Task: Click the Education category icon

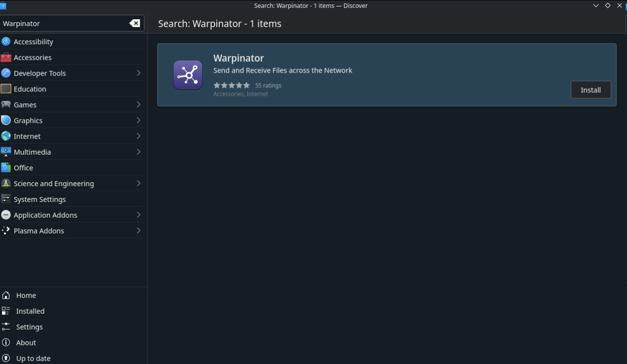Action: point(6,89)
